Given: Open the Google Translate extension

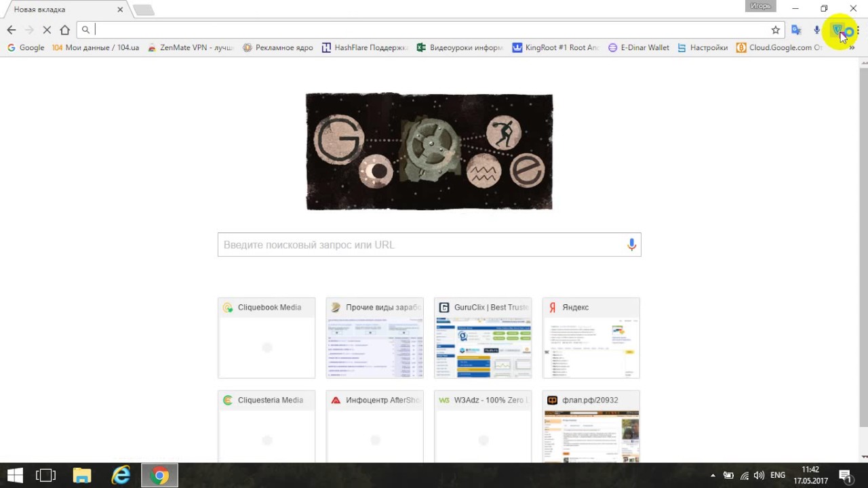Looking at the screenshot, I should 797,30.
